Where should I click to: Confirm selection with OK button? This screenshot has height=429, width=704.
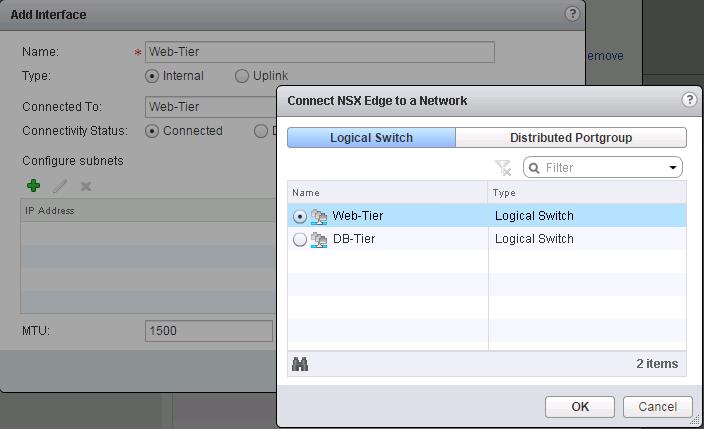point(580,407)
